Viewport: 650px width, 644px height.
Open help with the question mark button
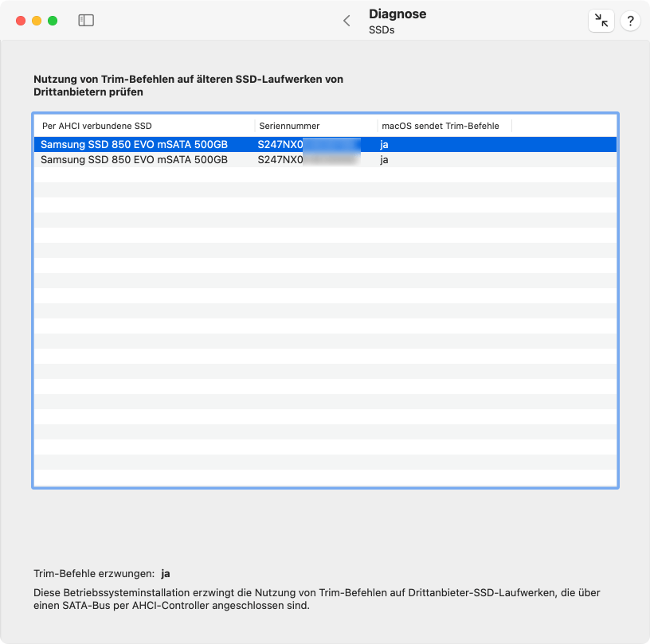pyautogui.click(x=630, y=20)
